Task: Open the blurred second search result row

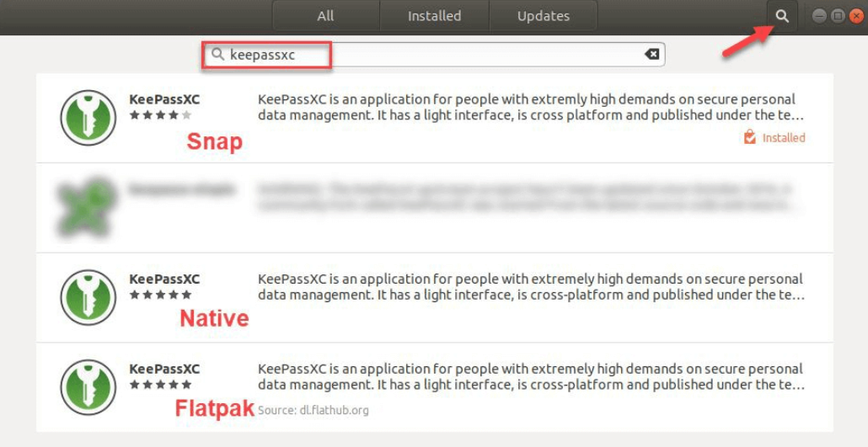Action: coord(506,206)
